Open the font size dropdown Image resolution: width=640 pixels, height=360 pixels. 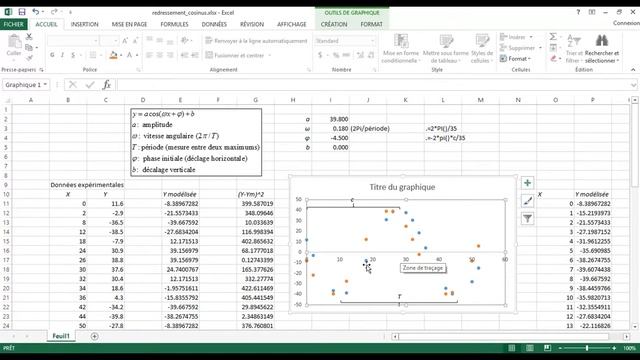click(115, 41)
